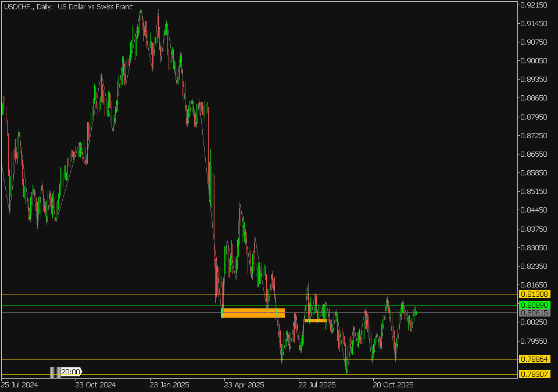Select the yellow 0.78864 price label
Screen dimensions: 558x392
point(534,359)
